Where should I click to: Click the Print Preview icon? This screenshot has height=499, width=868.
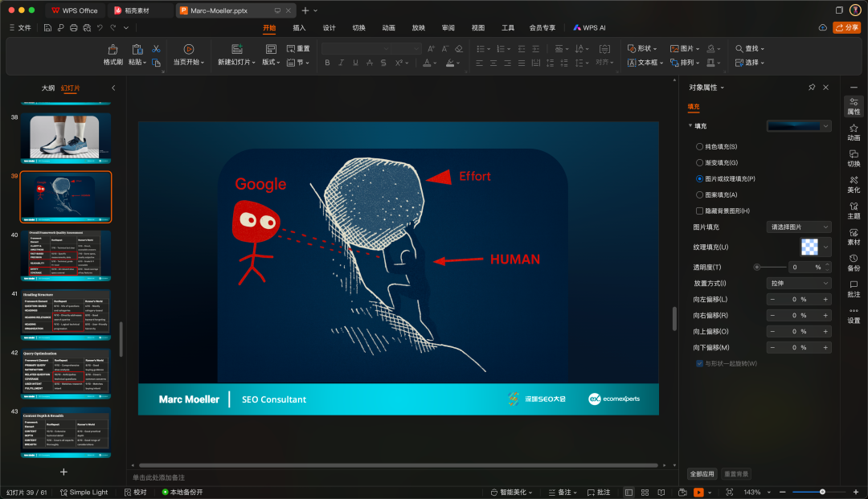point(87,27)
